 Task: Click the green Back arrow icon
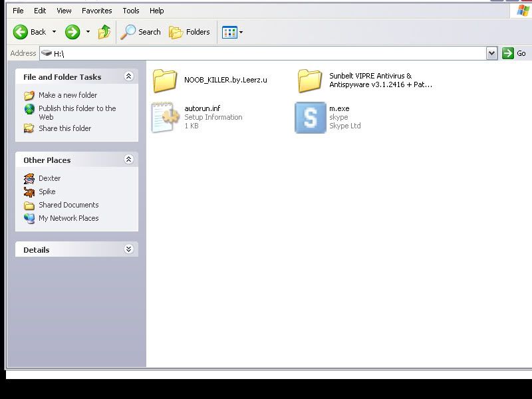tap(21, 32)
